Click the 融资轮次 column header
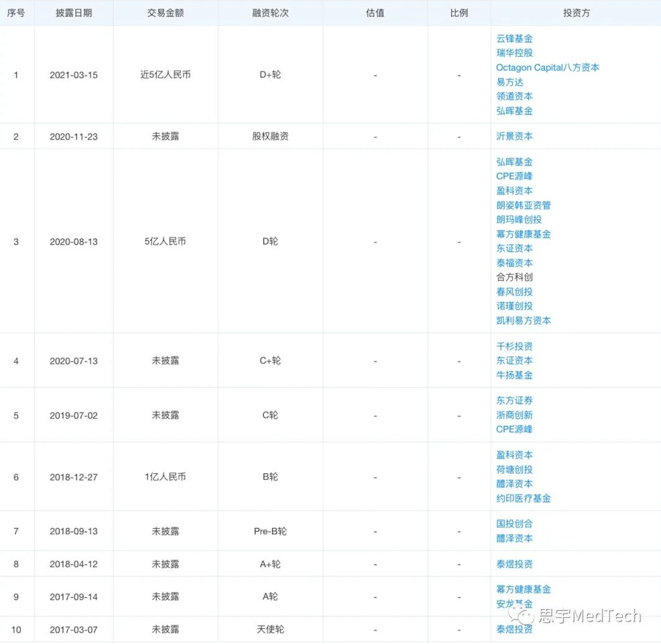Viewport: 661px width, 644px height. [270, 13]
